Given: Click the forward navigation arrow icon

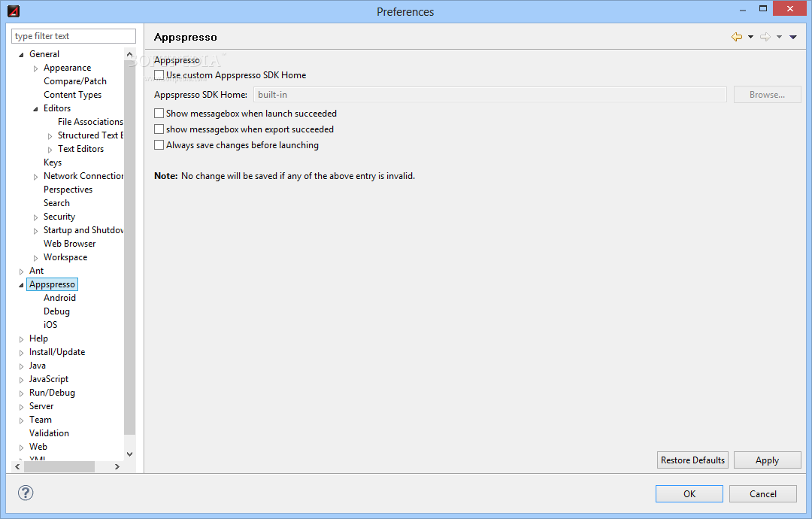Looking at the screenshot, I should tap(765, 37).
